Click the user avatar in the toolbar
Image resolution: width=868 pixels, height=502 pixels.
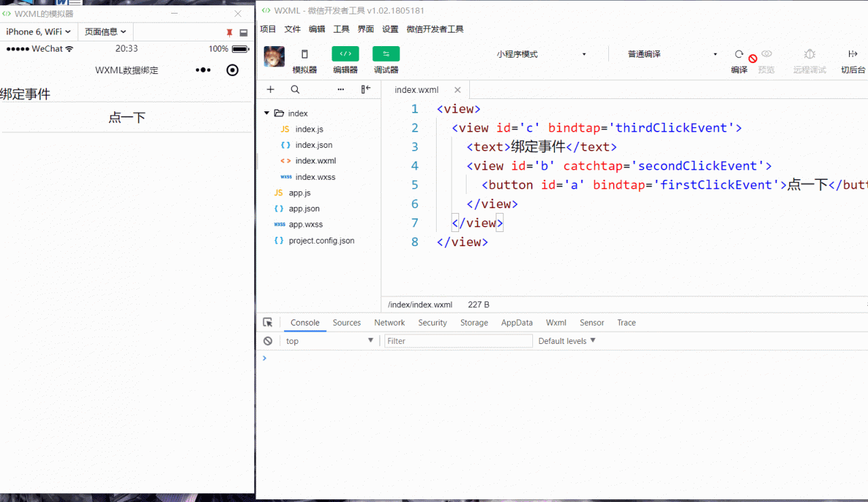coord(274,56)
